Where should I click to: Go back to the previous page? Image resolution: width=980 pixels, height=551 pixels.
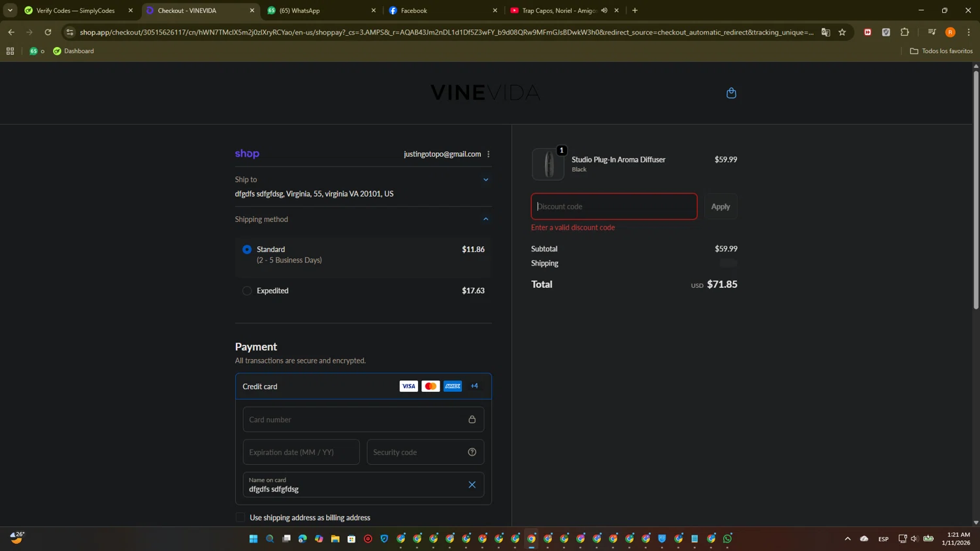(11, 32)
